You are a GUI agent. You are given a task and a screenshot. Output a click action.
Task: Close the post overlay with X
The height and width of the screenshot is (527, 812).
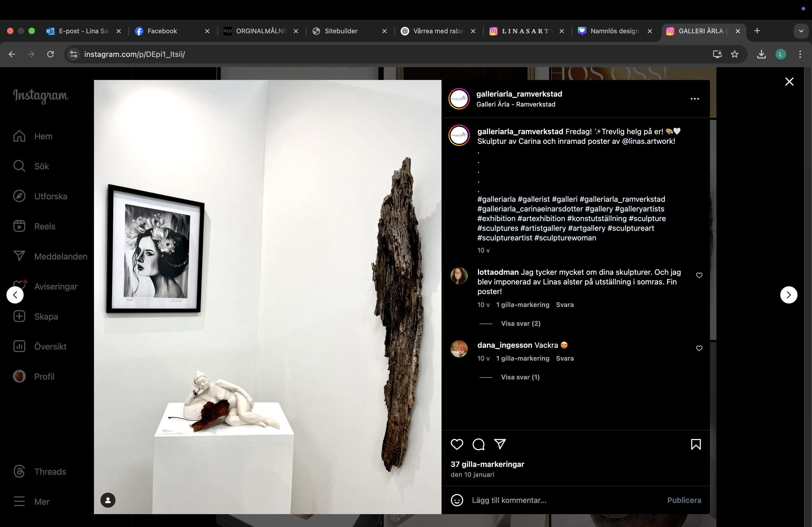(x=789, y=82)
